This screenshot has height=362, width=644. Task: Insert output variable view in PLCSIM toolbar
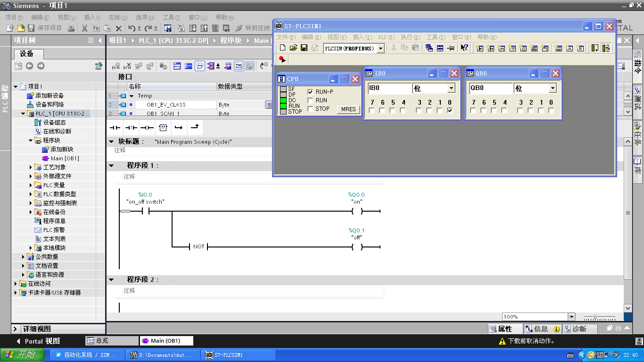(x=491, y=48)
